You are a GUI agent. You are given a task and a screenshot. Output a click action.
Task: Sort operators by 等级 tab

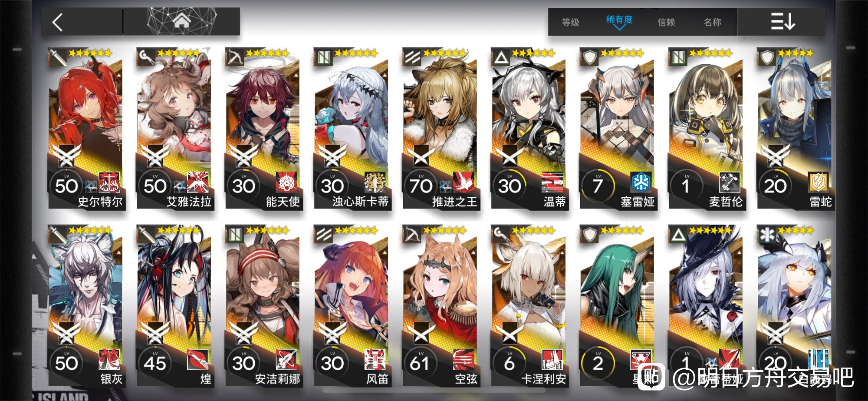coord(570,22)
